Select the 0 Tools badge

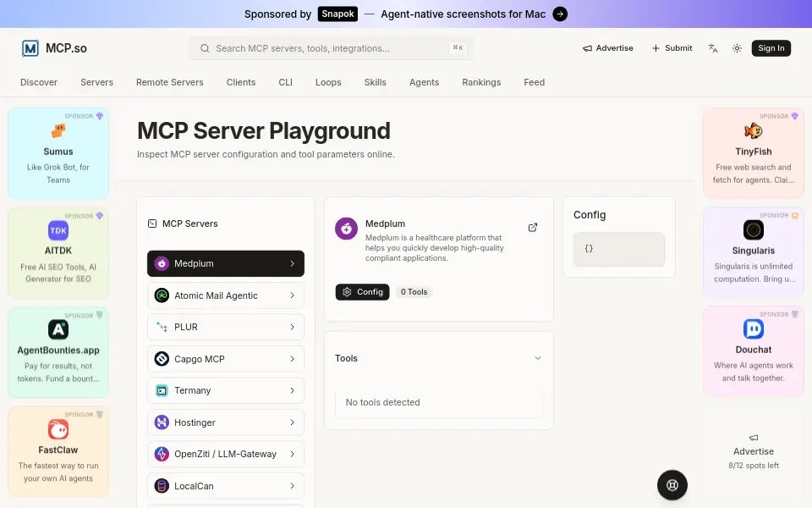tap(414, 292)
